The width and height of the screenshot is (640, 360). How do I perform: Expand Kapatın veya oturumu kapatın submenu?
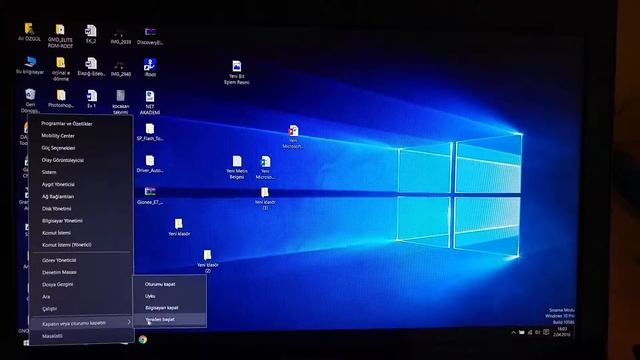click(x=81, y=323)
